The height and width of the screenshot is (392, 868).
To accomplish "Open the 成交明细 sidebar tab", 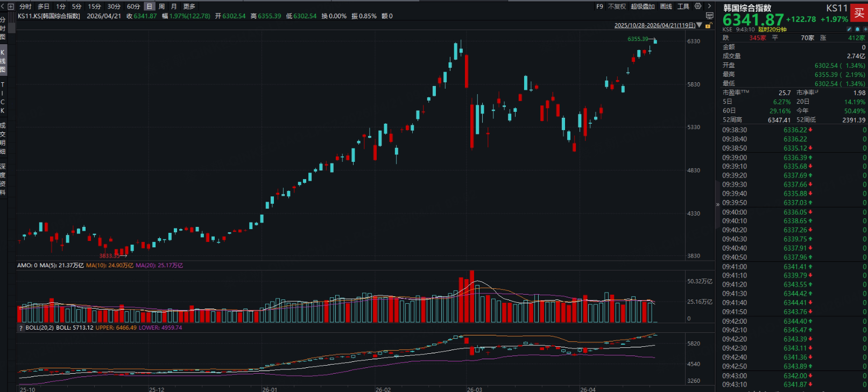I will tap(3, 138).
